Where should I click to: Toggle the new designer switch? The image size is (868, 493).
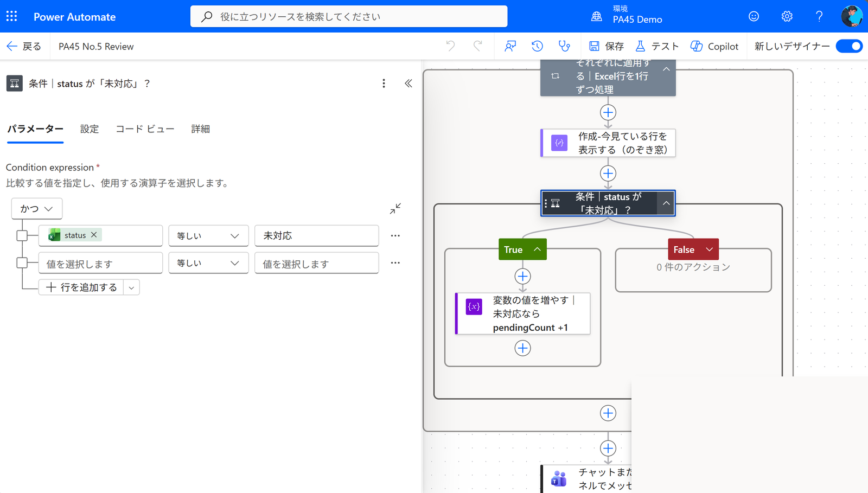pos(849,46)
